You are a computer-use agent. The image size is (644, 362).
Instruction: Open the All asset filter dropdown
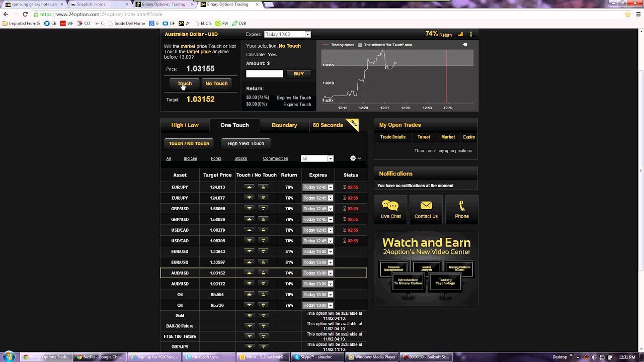(317, 158)
